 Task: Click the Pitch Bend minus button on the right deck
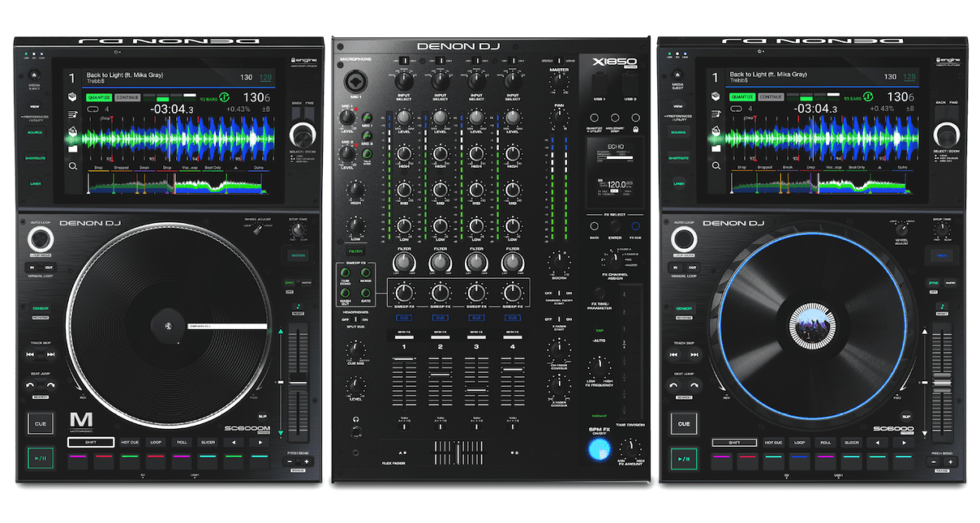point(935,461)
